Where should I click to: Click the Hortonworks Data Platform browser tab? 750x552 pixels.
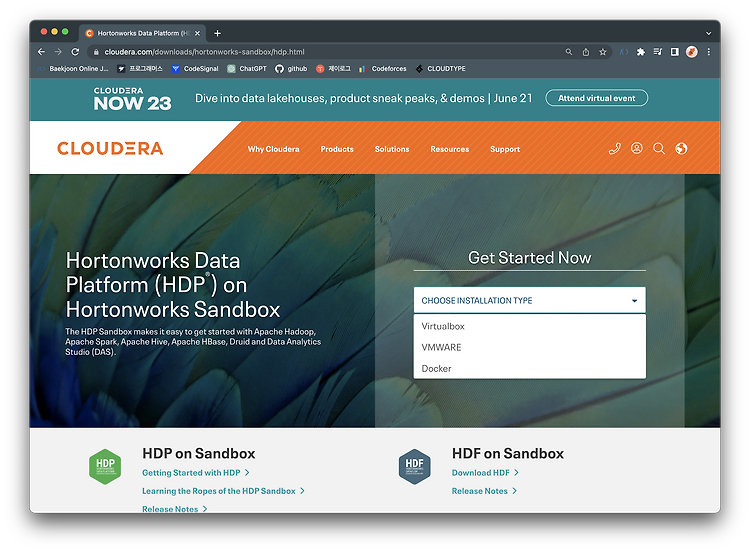tap(143, 33)
